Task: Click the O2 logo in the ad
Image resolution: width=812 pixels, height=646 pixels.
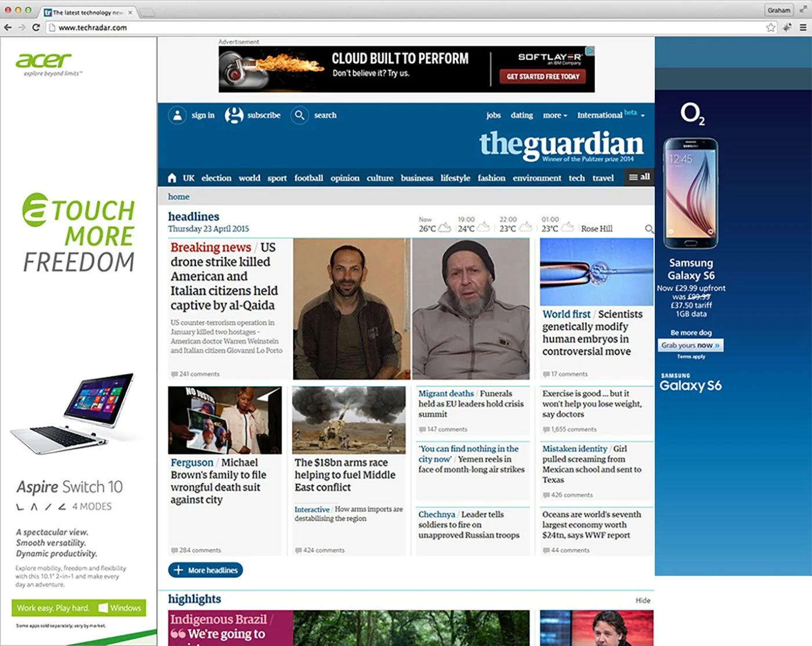Action: tap(693, 114)
